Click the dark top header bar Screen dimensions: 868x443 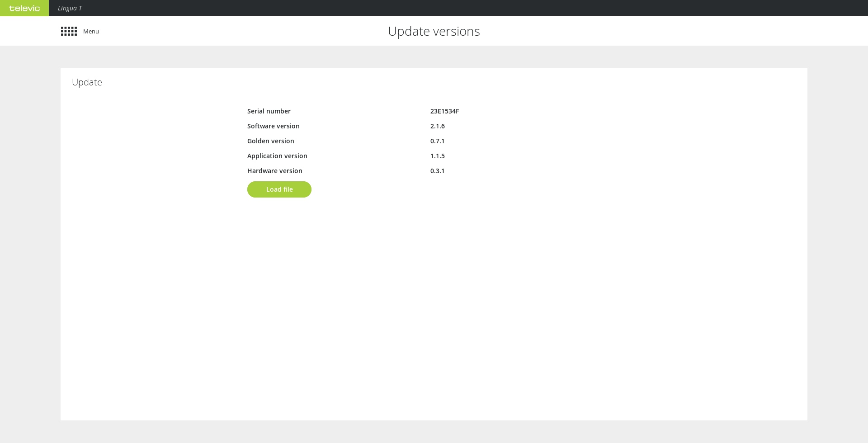tap(452, 8)
